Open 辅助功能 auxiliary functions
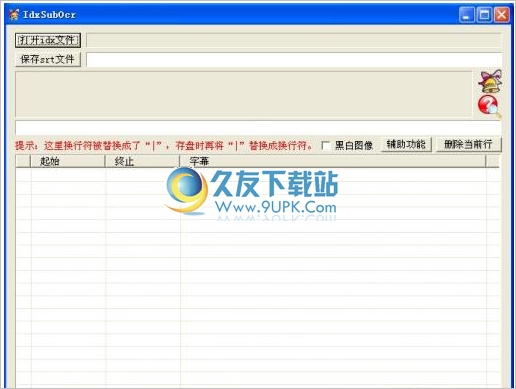The width and height of the screenshot is (516, 389). 406,145
